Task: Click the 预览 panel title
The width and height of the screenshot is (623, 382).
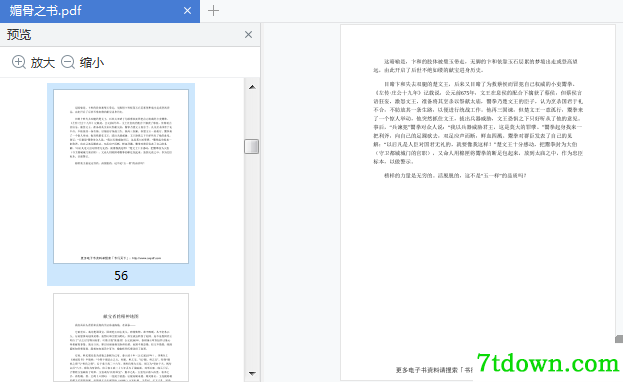Action: (x=19, y=35)
